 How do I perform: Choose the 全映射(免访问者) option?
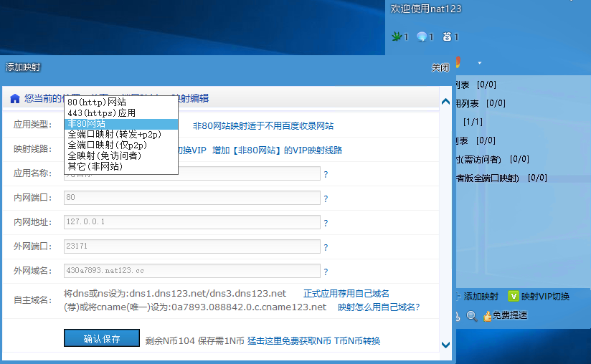121,155
